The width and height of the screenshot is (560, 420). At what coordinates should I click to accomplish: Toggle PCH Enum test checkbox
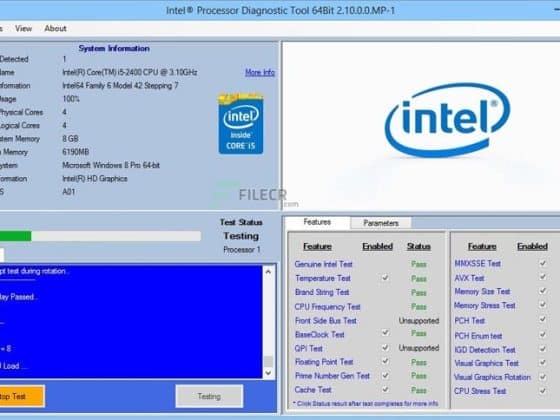(543, 334)
